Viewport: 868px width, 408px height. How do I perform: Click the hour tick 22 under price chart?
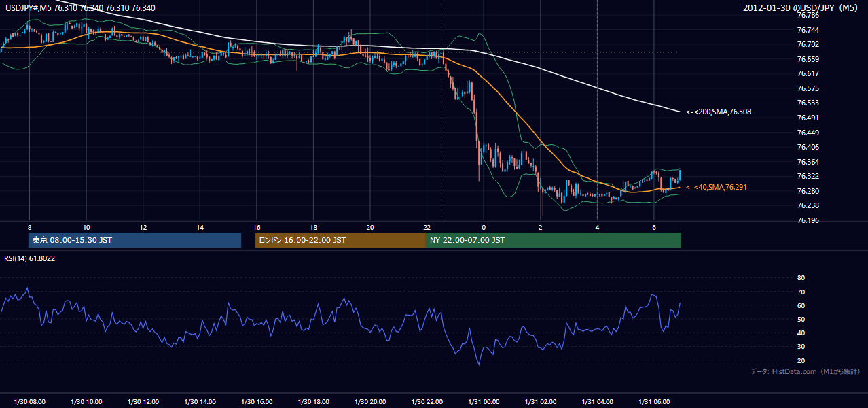pyautogui.click(x=427, y=227)
